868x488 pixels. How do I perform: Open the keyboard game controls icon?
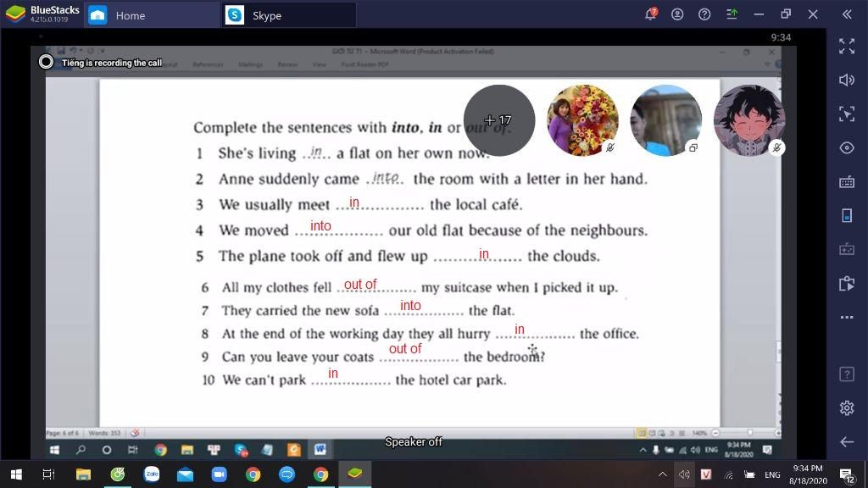(847, 181)
